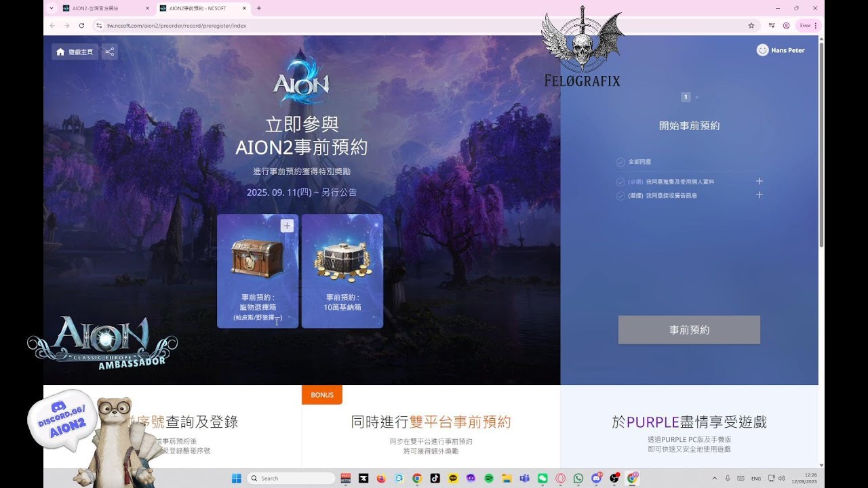Image resolution: width=868 pixels, height=488 pixels.
Task: Click the 開始事前預約 heading text
Action: pyautogui.click(x=689, y=126)
